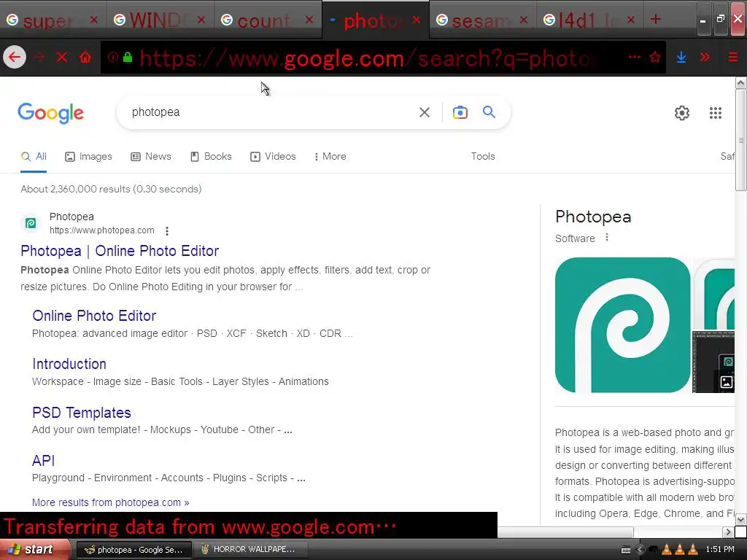Open Google quick settings gear
Screen dimensions: 747x560
click(682, 113)
